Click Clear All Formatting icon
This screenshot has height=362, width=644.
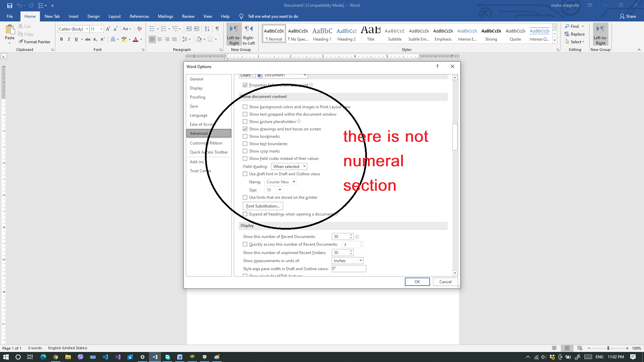click(140, 29)
